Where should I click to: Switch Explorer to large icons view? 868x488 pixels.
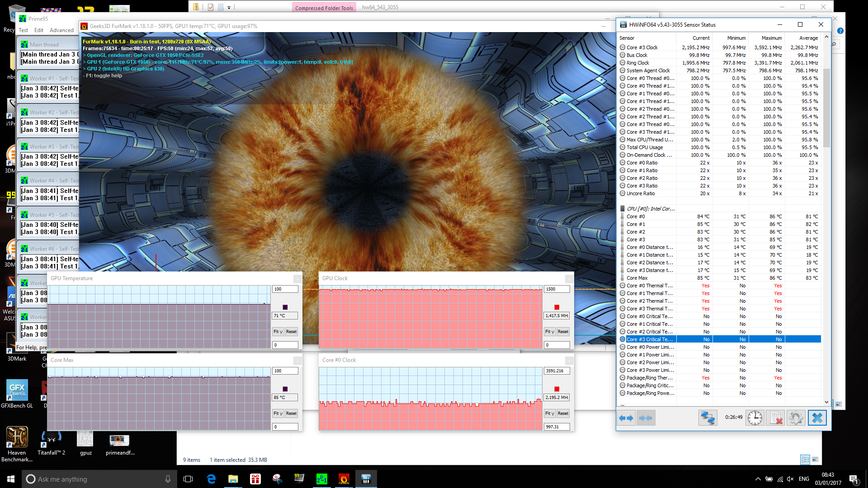coord(815,460)
